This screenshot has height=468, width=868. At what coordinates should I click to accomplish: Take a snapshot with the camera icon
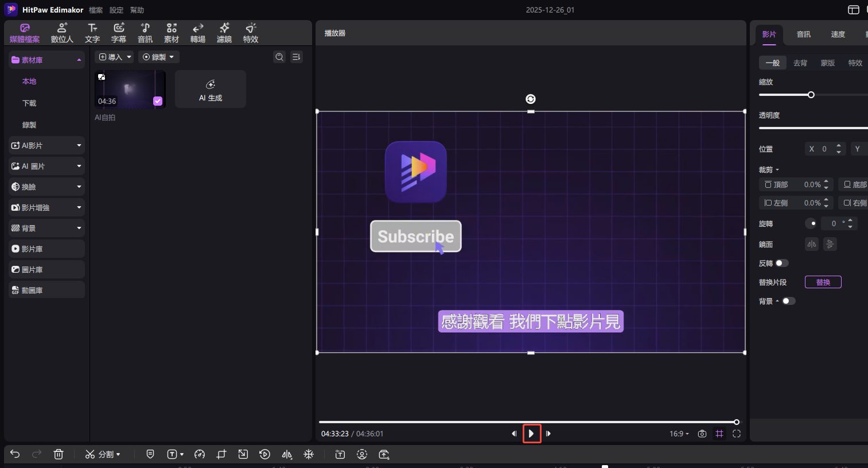(x=702, y=434)
